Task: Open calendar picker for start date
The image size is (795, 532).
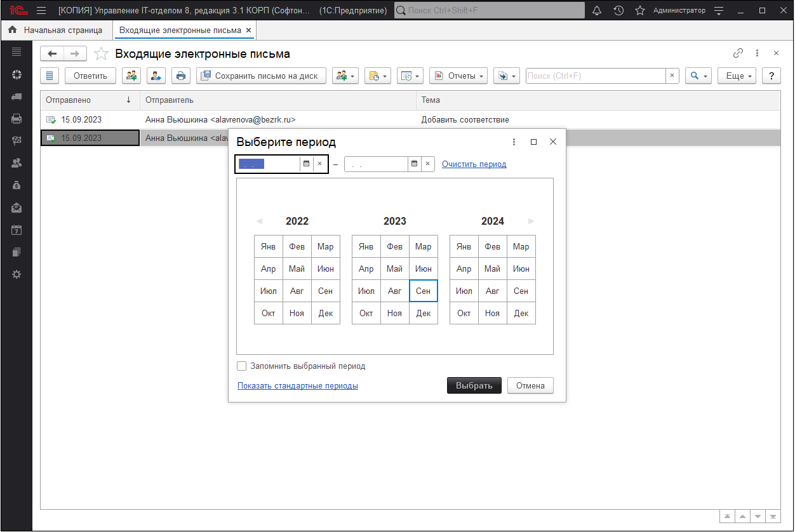Action: click(x=306, y=164)
